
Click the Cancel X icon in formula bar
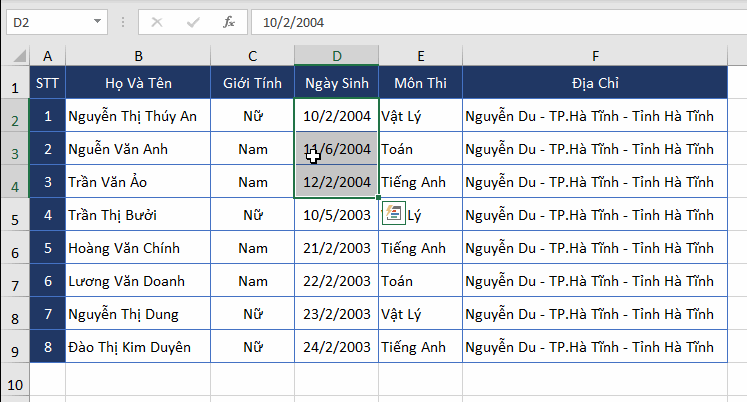point(158,21)
